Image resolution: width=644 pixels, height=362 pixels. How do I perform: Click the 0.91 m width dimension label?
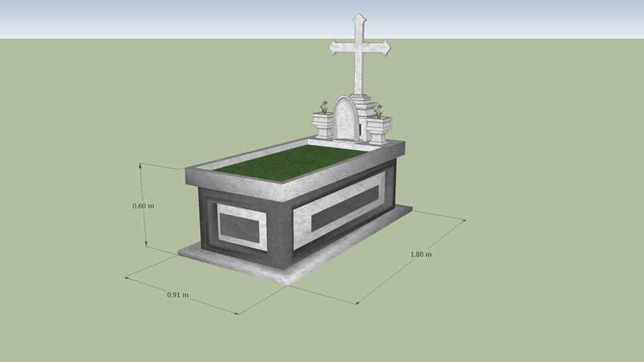(x=178, y=295)
